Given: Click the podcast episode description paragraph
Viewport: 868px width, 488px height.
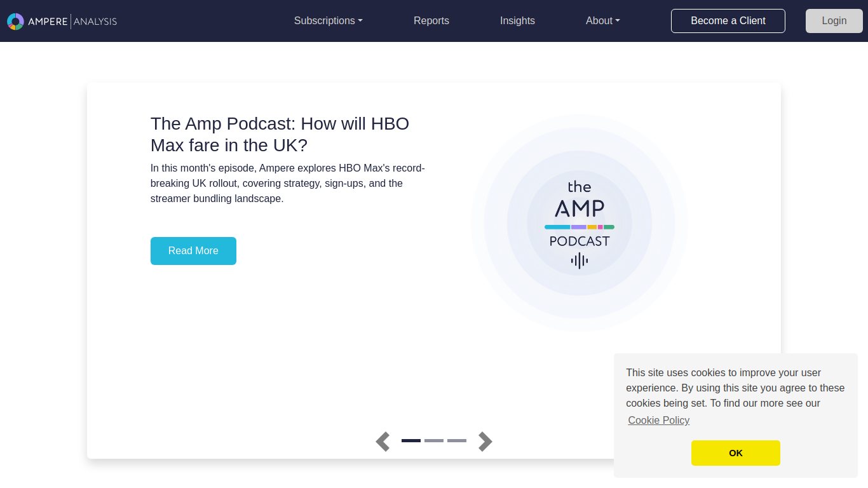Looking at the screenshot, I should 288,184.
